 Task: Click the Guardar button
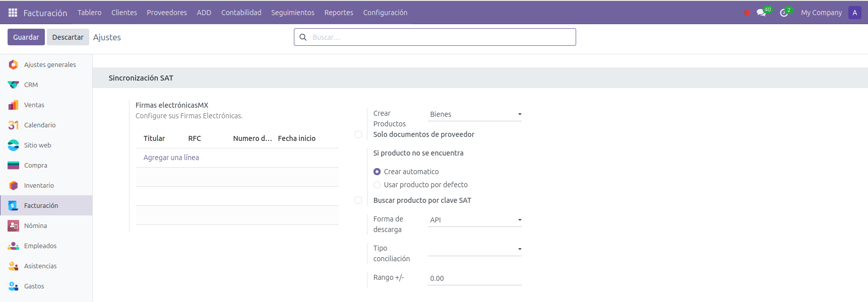26,37
